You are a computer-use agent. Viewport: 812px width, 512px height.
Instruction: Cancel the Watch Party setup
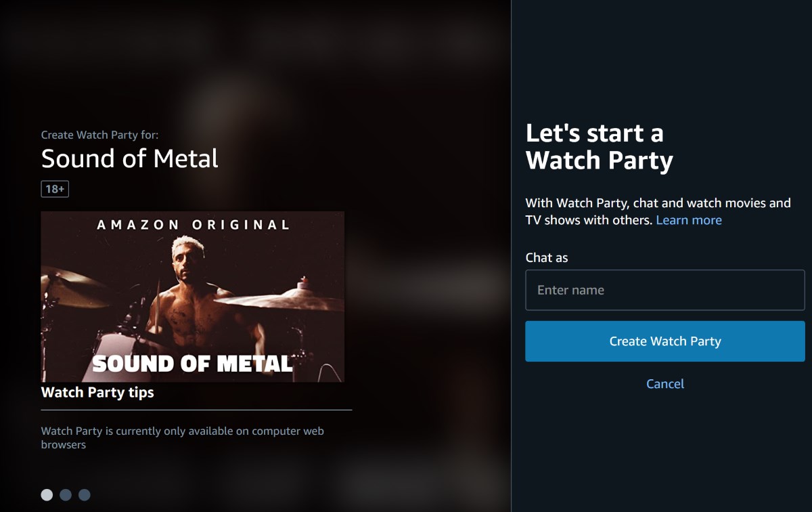(664, 383)
